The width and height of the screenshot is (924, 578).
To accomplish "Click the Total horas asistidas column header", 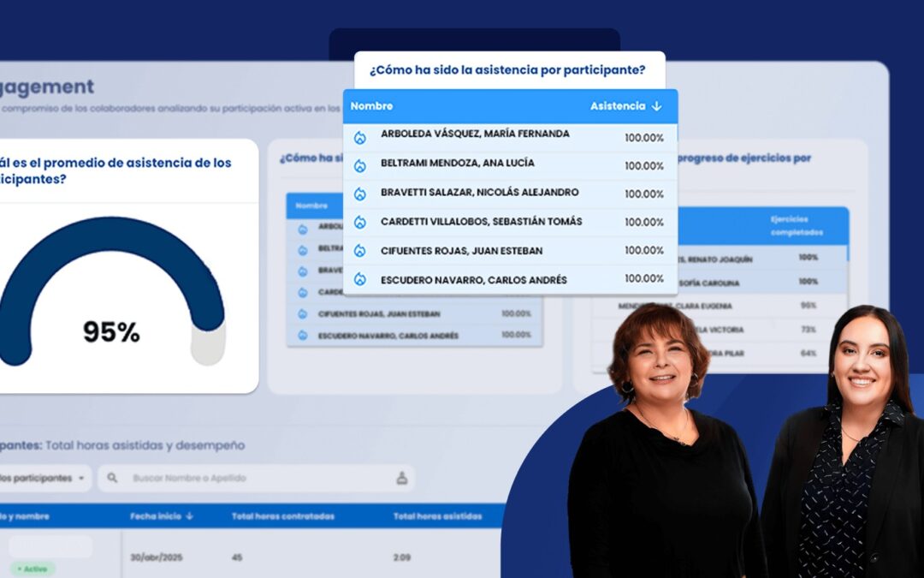I will click(x=437, y=516).
